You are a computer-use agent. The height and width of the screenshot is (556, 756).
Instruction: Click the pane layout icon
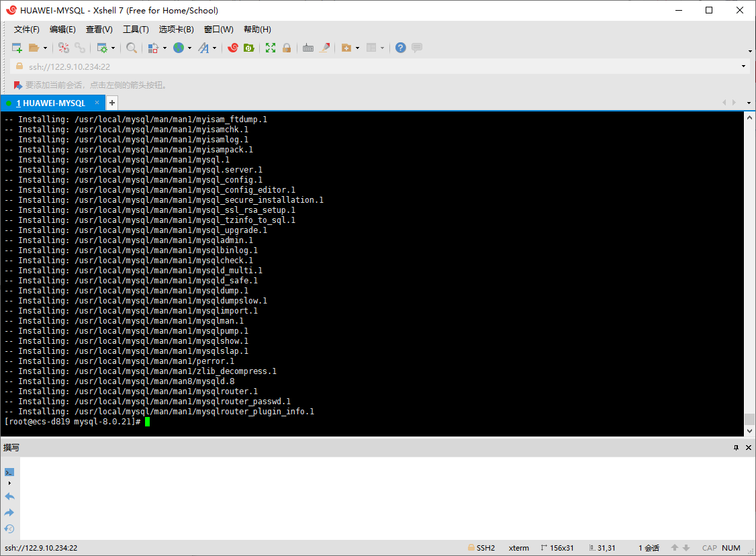pyautogui.click(x=371, y=48)
